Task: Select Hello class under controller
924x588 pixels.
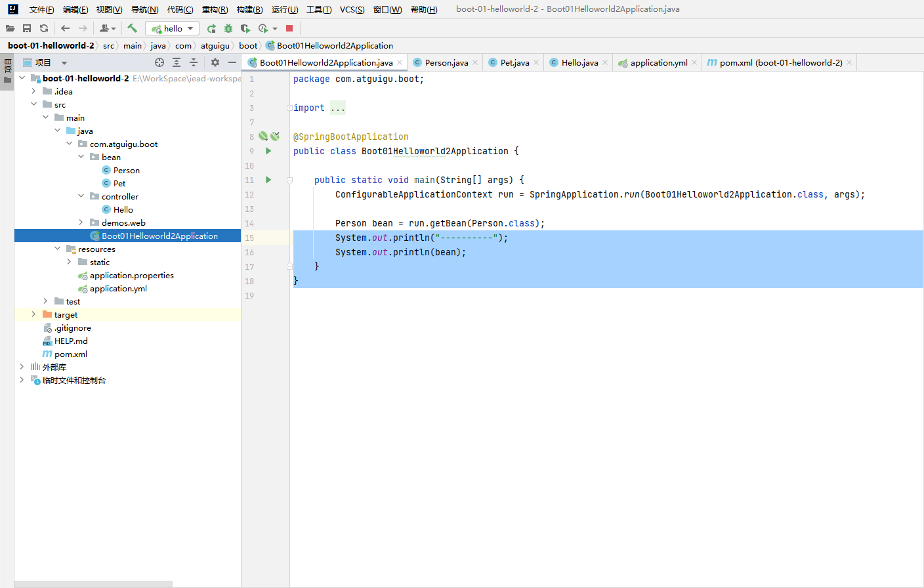Action: (123, 209)
